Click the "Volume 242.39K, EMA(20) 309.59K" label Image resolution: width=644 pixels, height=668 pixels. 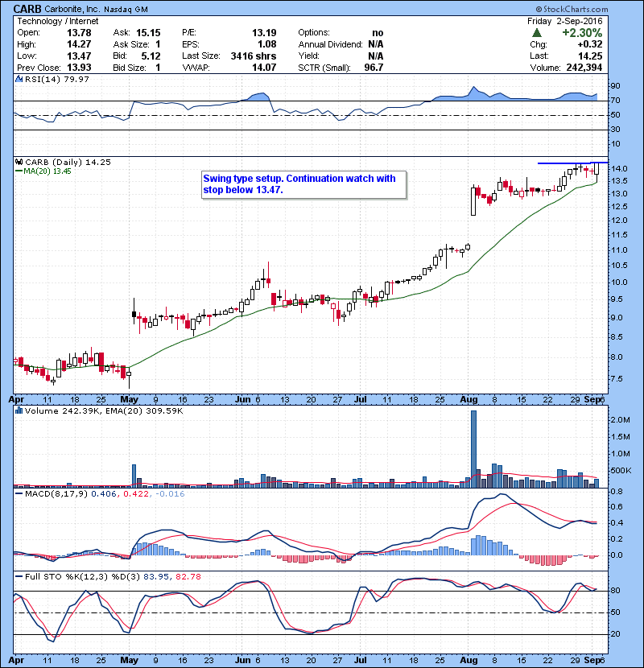(x=104, y=410)
